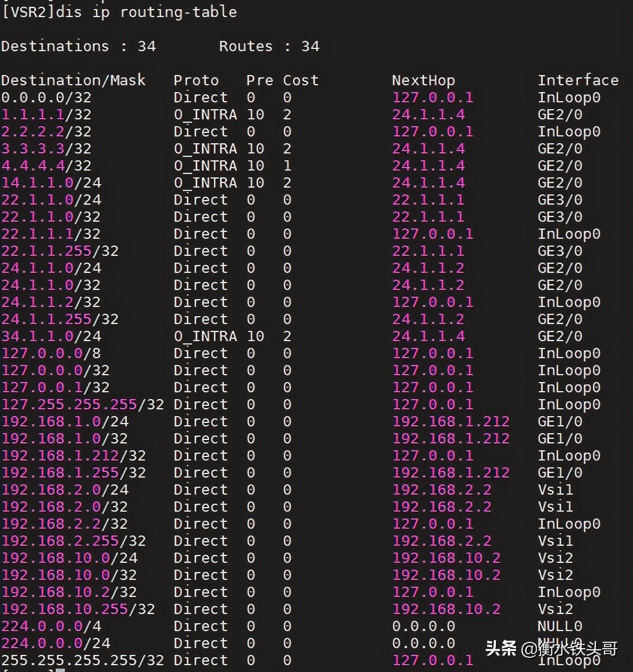The width and height of the screenshot is (633, 672).
Task: Click the Cost column header
Action: 301,80
